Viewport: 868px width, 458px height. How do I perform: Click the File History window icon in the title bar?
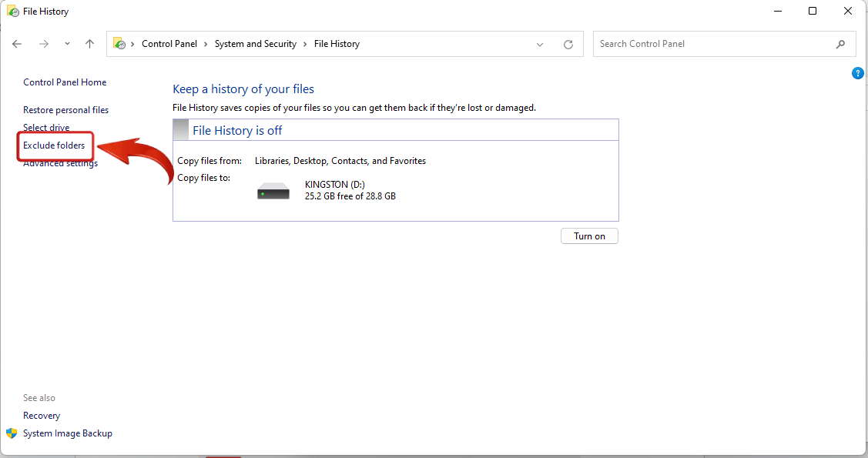point(12,11)
